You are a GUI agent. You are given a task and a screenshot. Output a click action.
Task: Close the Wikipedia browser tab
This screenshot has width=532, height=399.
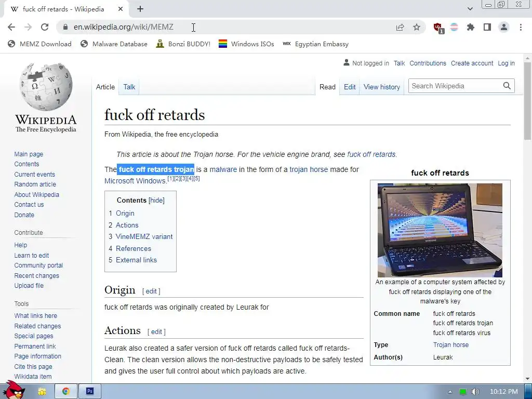click(x=121, y=9)
